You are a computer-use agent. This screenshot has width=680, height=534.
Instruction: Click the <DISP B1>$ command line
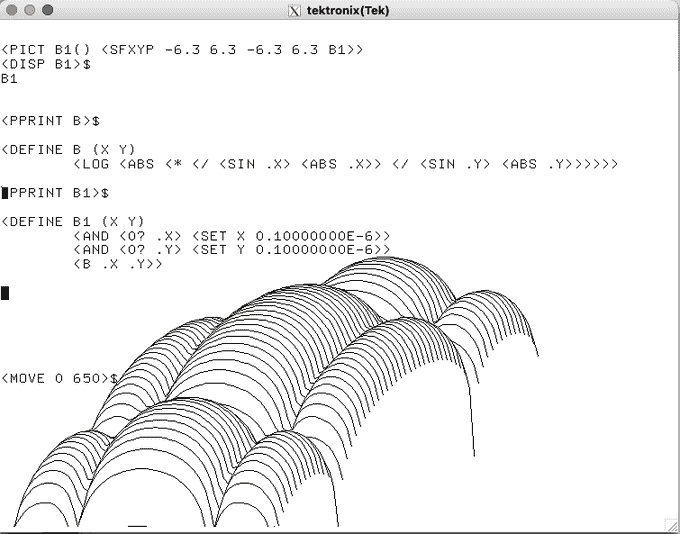pyautogui.click(x=46, y=64)
